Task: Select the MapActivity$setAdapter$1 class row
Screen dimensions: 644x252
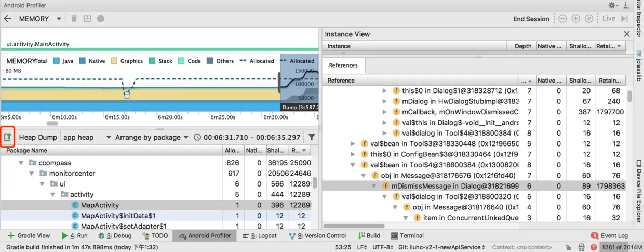Action: [156, 227]
